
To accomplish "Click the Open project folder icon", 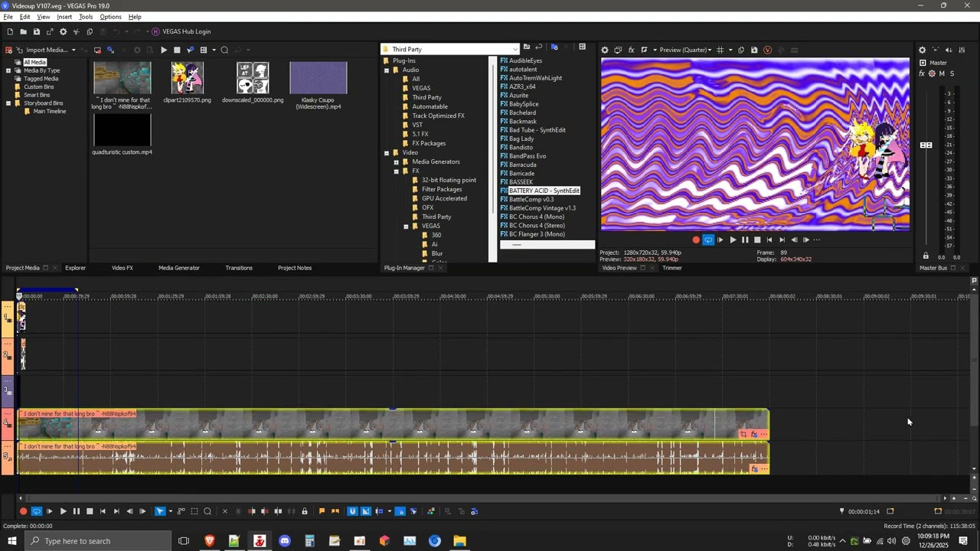I will (x=23, y=31).
